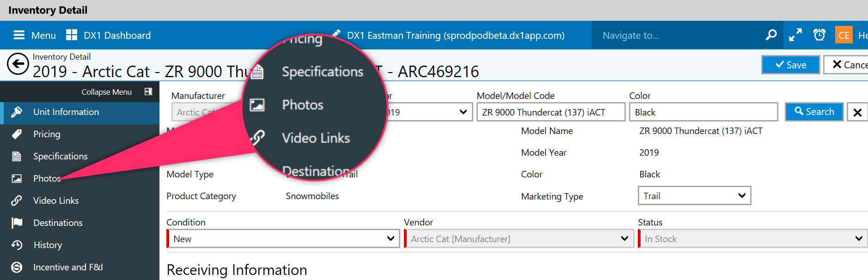868x280 pixels.
Task: Save the inventory record
Action: pyautogui.click(x=791, y=65)
